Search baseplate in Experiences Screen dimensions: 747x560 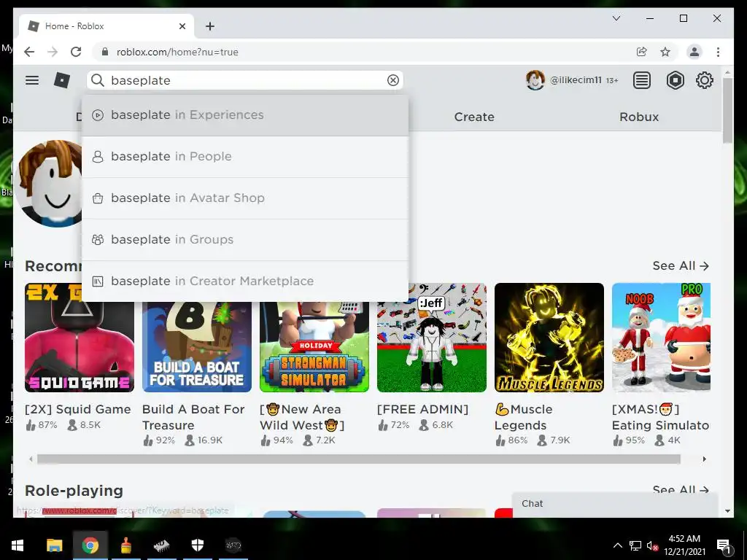coord(245,114)
